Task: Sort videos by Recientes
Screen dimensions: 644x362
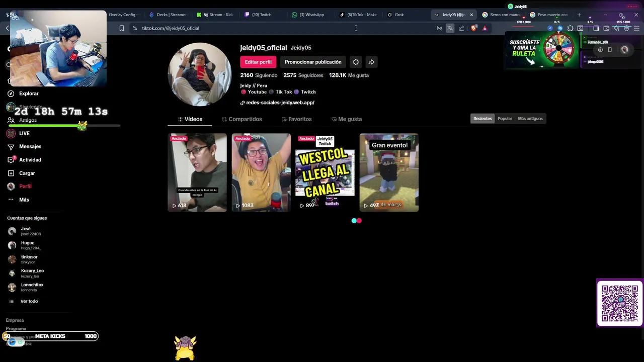Action: [x=482, y=119]
